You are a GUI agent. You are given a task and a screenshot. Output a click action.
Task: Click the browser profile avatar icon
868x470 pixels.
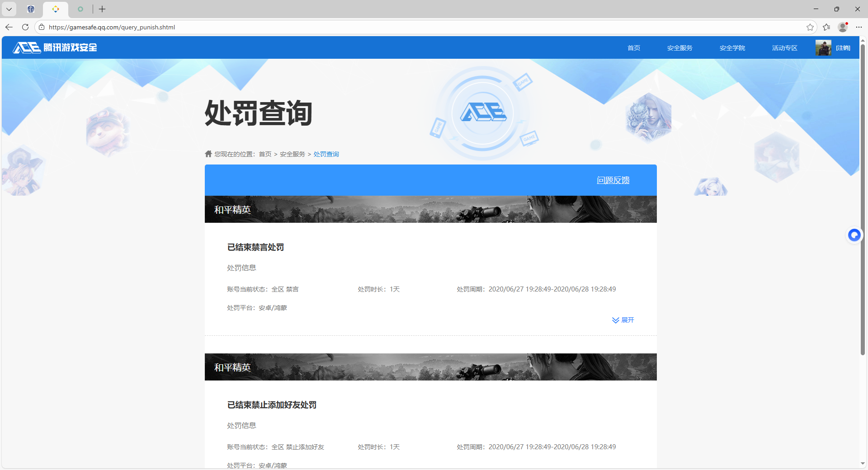click(x=843, y=27)
